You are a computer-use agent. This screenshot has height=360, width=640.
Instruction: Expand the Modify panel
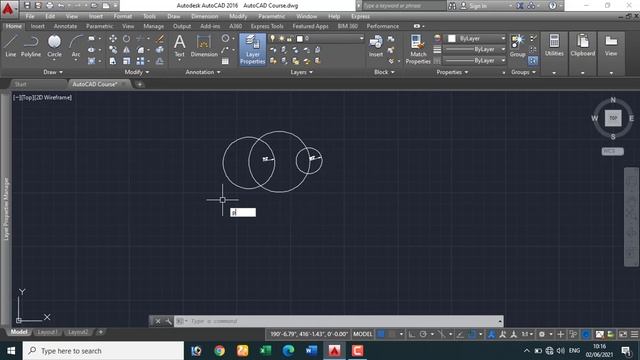pos(137,72)
